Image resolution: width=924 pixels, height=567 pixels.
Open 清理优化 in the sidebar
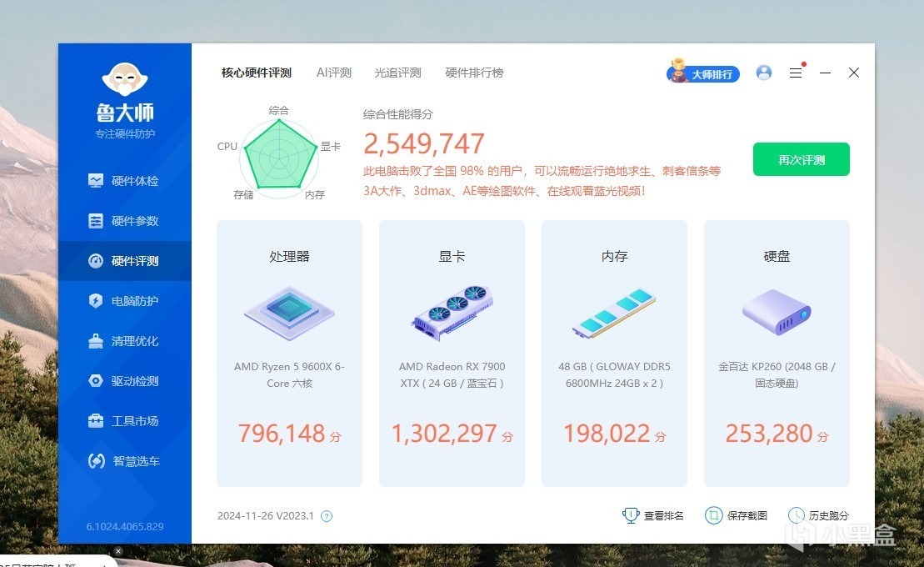124,341
